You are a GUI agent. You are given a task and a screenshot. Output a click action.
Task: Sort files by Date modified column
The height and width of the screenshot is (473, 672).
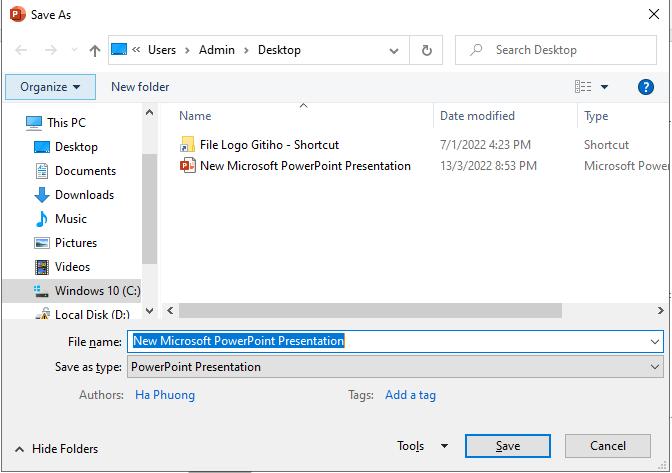click(x=477, y=116)
